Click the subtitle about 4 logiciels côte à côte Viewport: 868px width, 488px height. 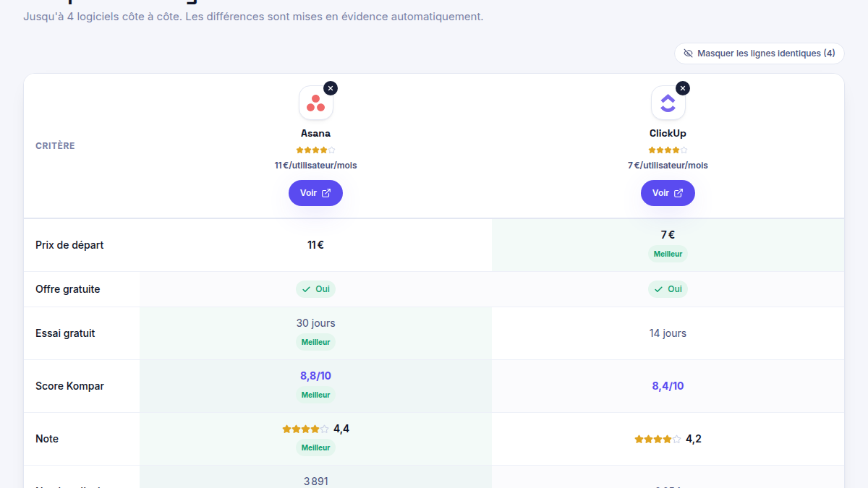pos(253,16)
